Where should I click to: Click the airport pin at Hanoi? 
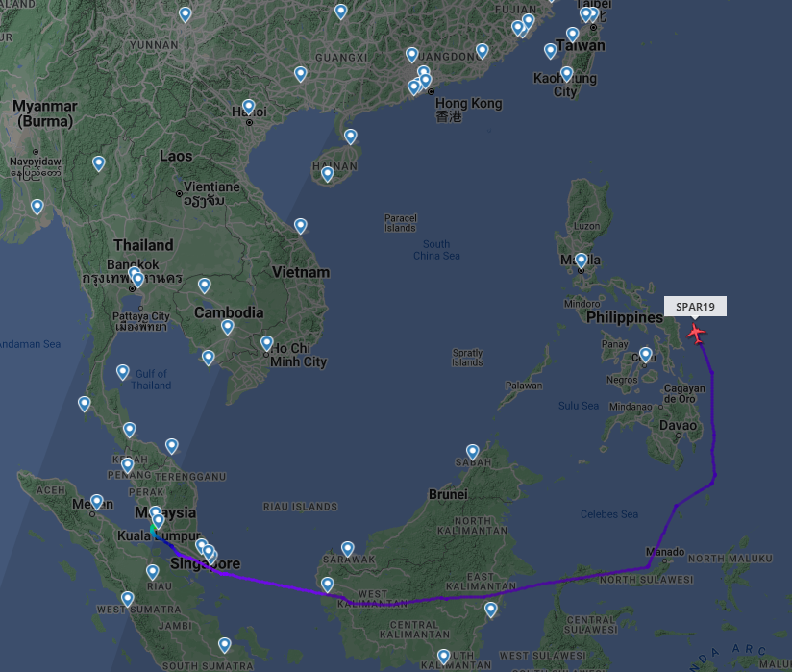click(248, 107)
